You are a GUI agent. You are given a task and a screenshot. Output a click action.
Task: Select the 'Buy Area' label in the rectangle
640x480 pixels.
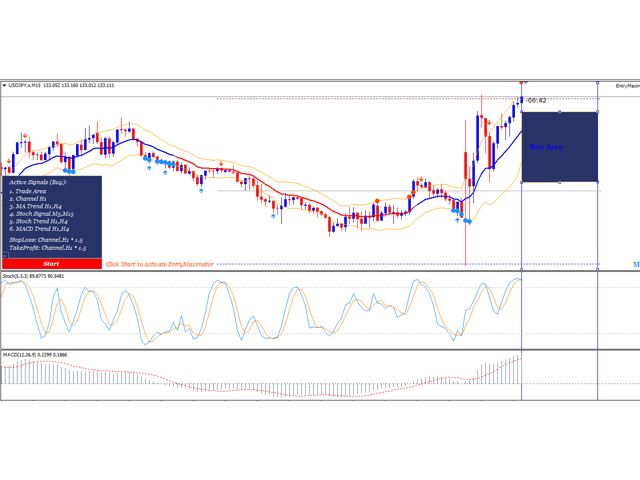[x=546, y=147]
